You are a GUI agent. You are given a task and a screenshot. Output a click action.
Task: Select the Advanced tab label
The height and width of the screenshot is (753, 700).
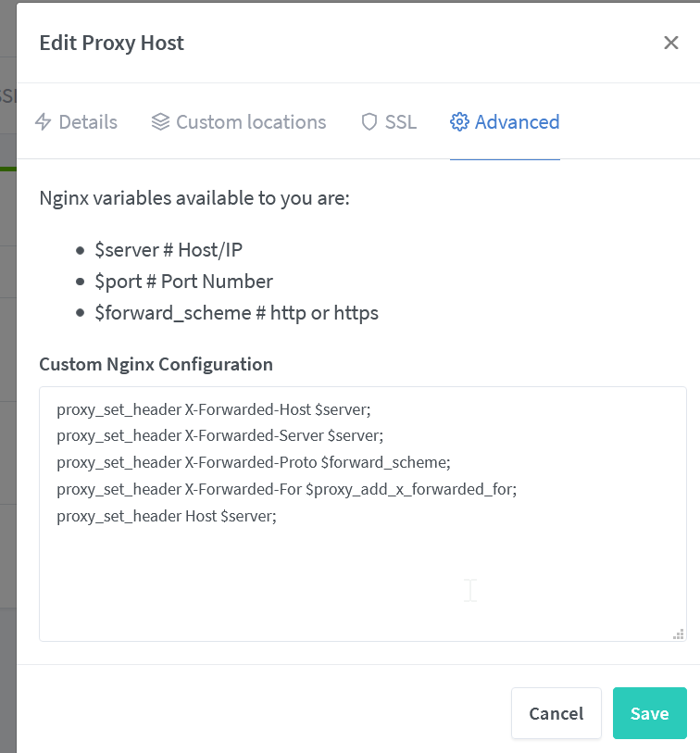[517, 122]
